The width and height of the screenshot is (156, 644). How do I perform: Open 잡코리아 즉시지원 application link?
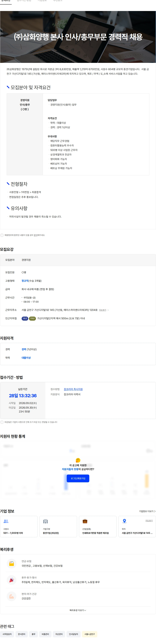73,389
